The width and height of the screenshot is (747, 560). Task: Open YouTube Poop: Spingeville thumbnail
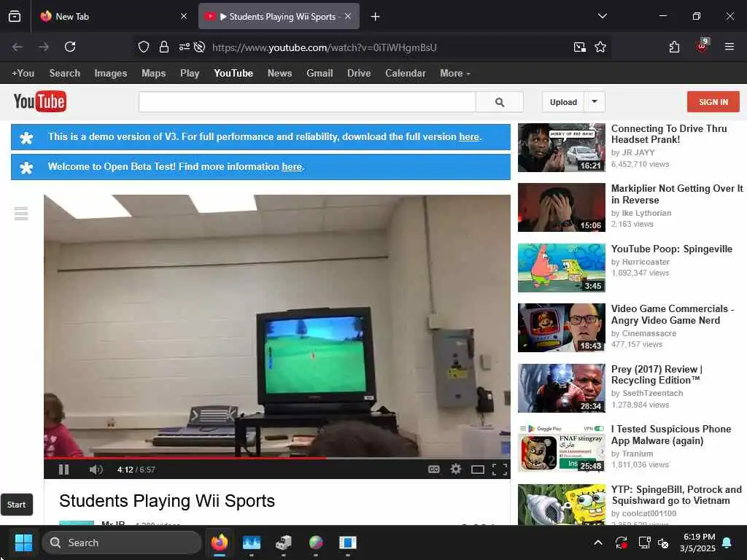[561, 268]
